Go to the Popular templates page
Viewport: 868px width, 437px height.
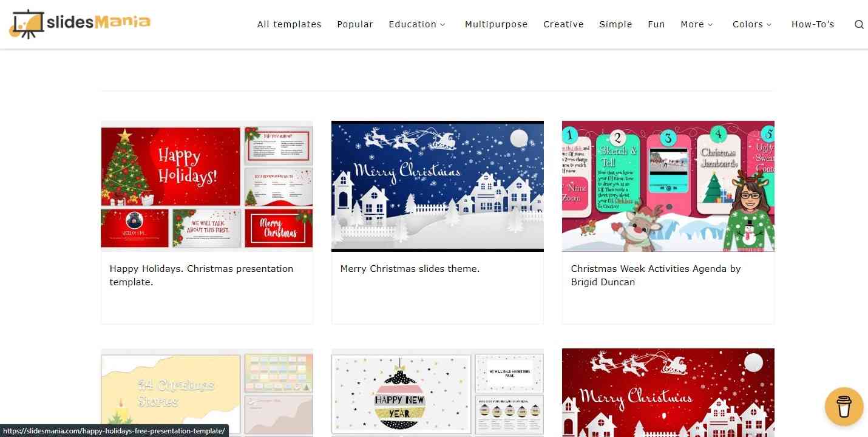pos(355,24)
